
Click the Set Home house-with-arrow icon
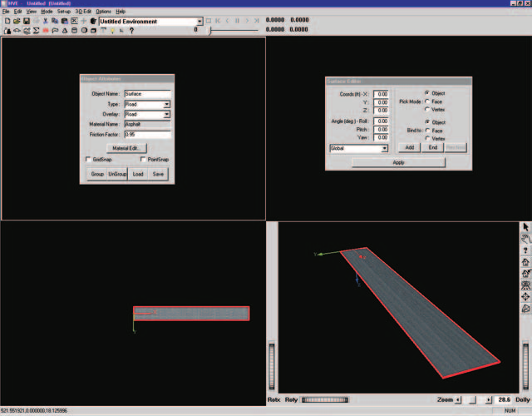click(525, 274)
